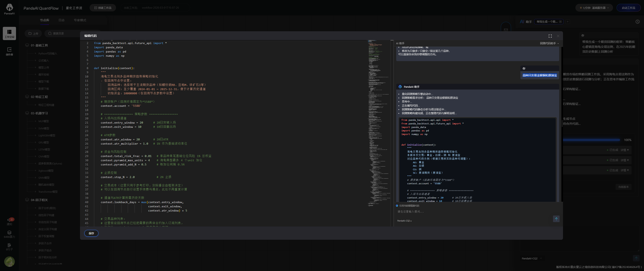Click the highlighted message 品种只交易金银铜和原油宝

(540, 75)
